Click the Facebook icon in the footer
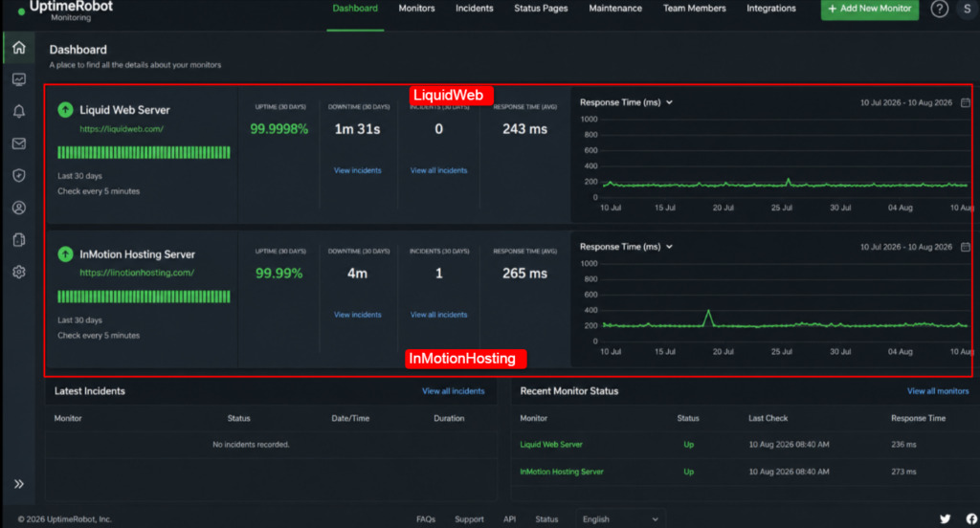The width and height of the screenshot is (980, 528). click(x=972, y=518)
